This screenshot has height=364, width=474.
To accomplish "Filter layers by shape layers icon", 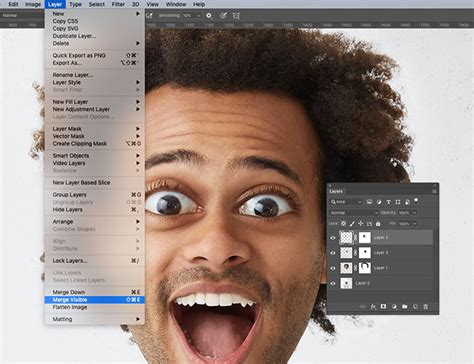I will pyautogui.click(x=398, y=202).
